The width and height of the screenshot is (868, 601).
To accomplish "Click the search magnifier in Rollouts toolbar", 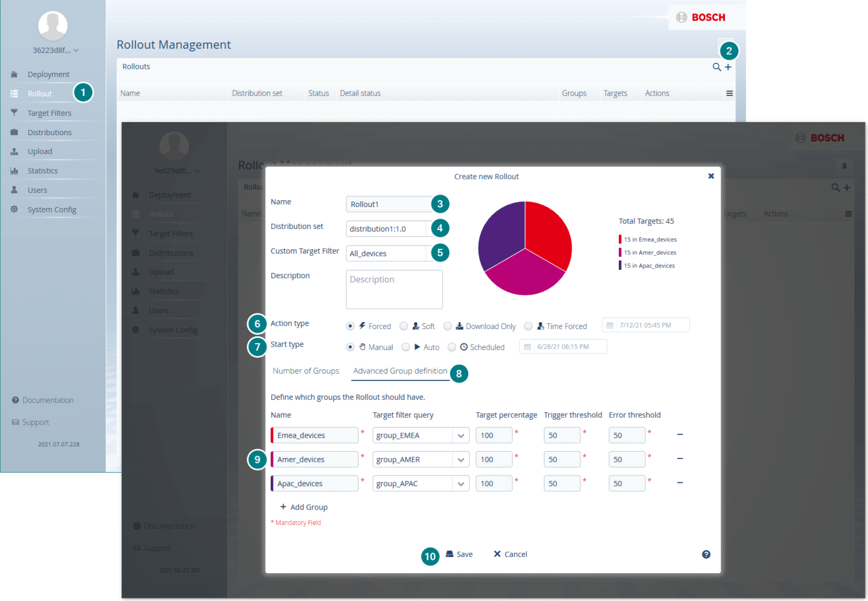I will (716, 67).
